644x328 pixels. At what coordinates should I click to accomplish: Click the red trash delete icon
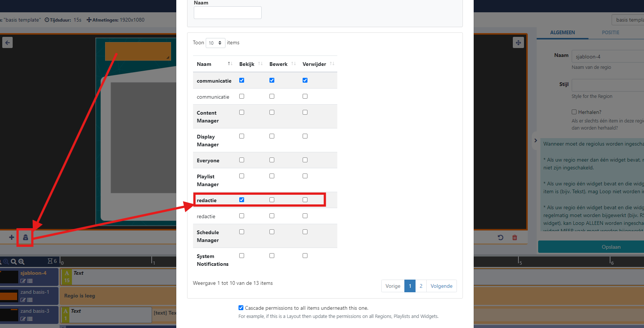(515, 238)
